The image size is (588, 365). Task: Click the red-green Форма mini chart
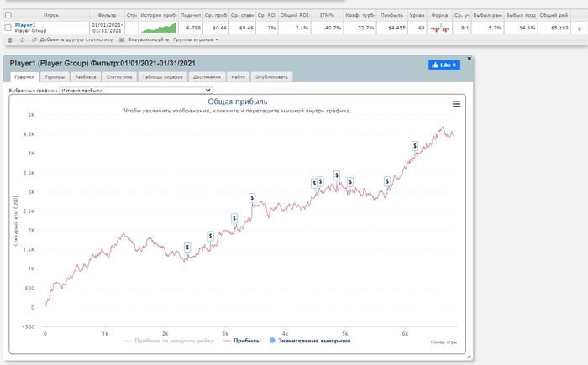[x=439, y=28]
